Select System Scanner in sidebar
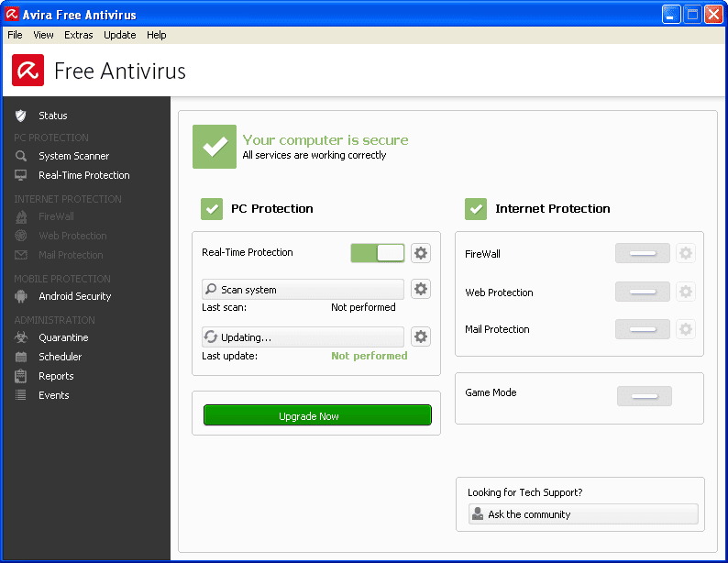 [x=74, y=156]
